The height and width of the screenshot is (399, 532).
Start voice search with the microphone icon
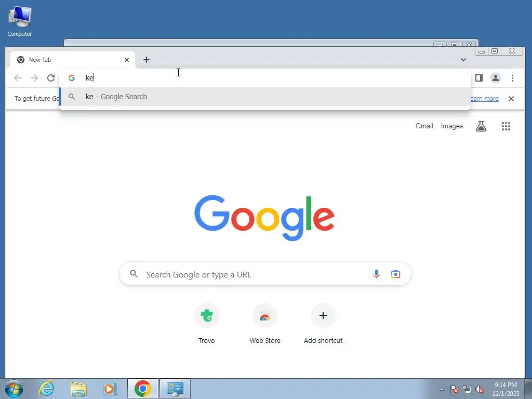pyautogui.click(x=376, y=274)
